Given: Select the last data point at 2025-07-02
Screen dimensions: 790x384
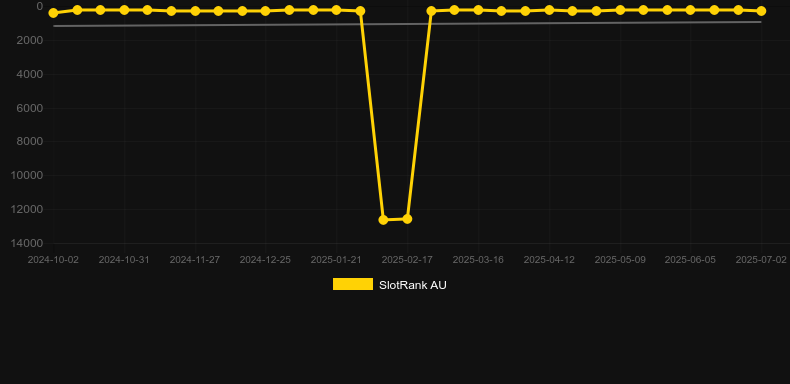Looking at the screenshot, I should (x=761, y=11).
